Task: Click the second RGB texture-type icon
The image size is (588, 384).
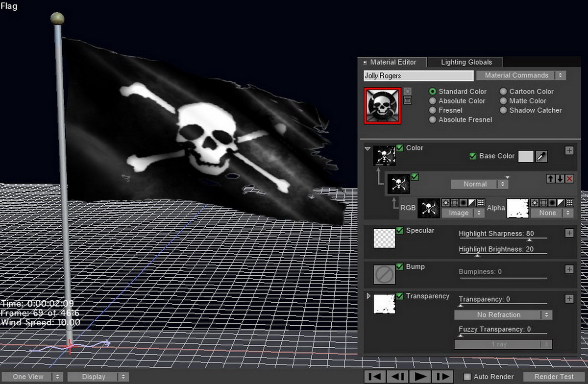Action: [x=455, y=203]
